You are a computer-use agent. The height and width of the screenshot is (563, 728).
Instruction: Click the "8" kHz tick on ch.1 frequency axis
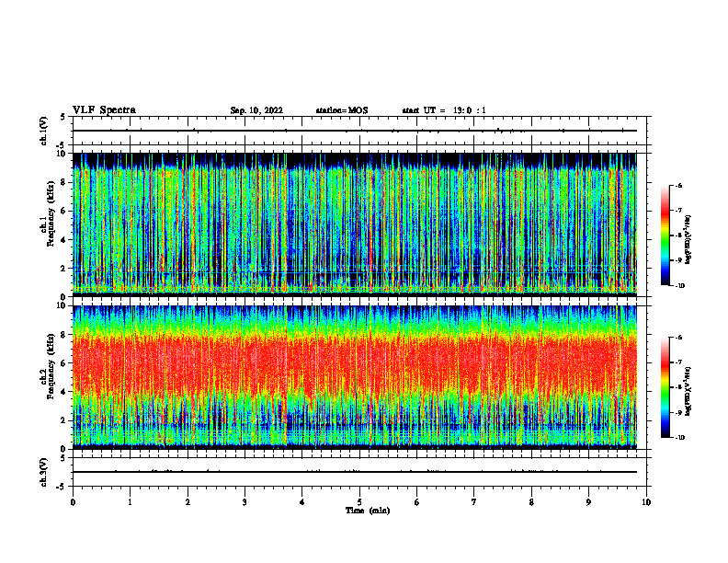pos(64,182)
